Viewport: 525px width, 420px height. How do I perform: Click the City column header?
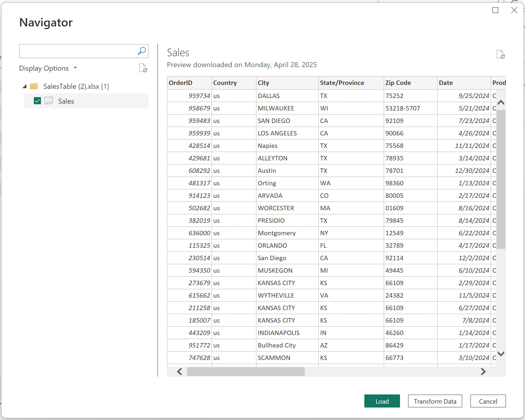click(287, 83)
